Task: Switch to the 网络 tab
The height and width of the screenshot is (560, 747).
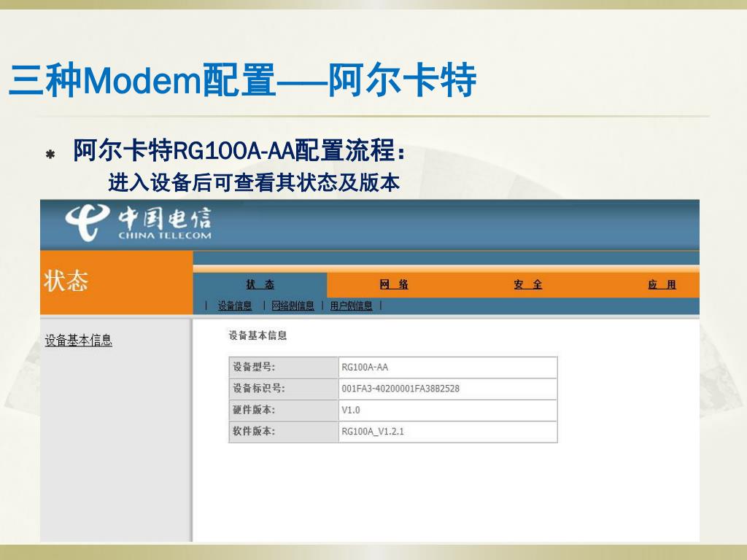Action: (x=394, y=285)
